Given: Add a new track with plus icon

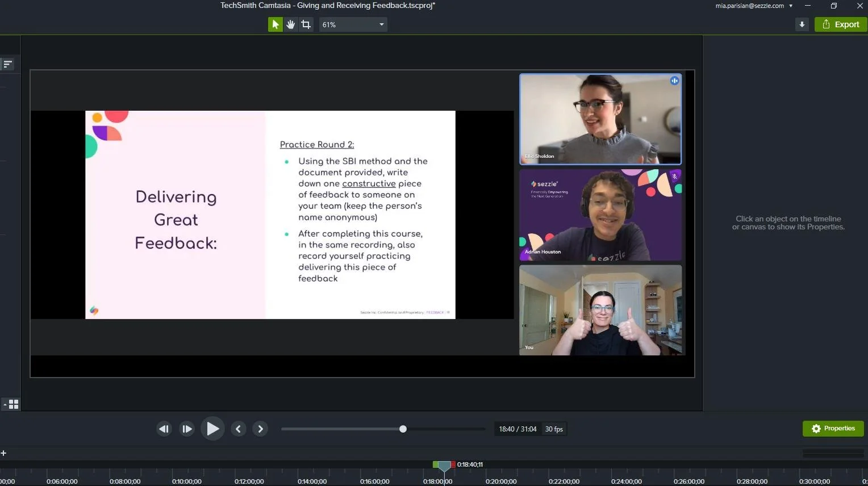Looking at the screenshot, I should 3,453.
